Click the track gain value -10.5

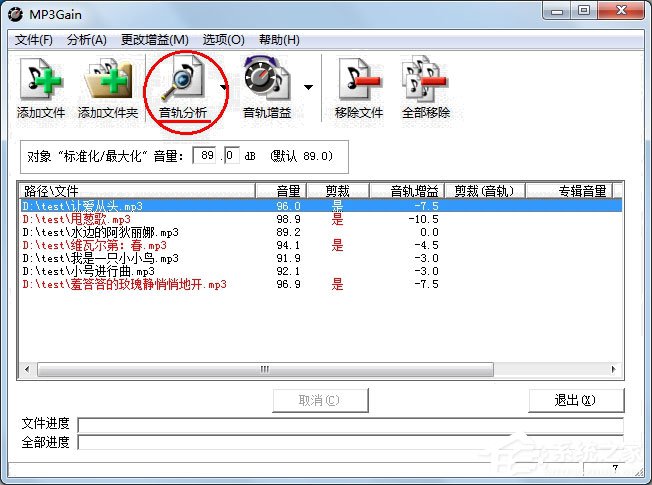coord(423,219)
